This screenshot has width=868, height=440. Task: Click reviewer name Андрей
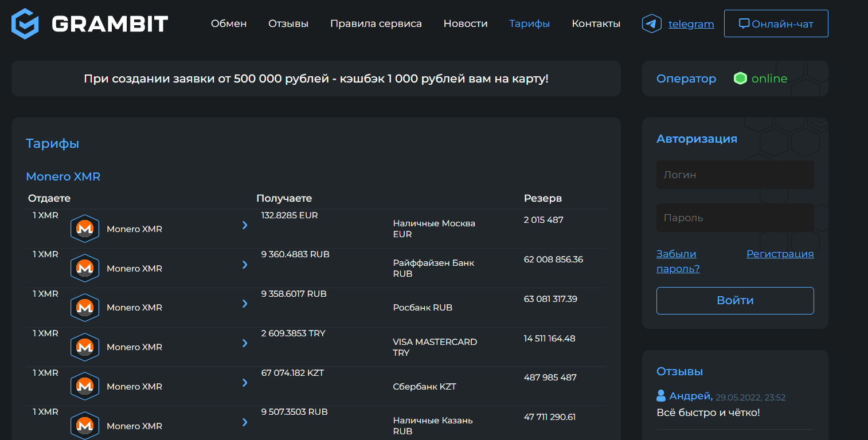[x=691, y=396]
